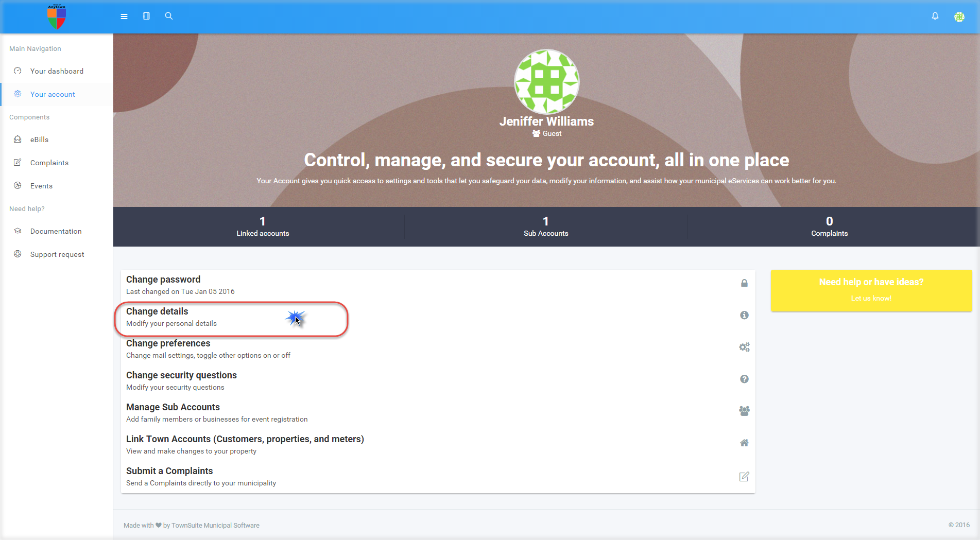Open notifications bell icon
Image resolution: width=980 pixels, height=540 pixels.
tap(935, 16)
